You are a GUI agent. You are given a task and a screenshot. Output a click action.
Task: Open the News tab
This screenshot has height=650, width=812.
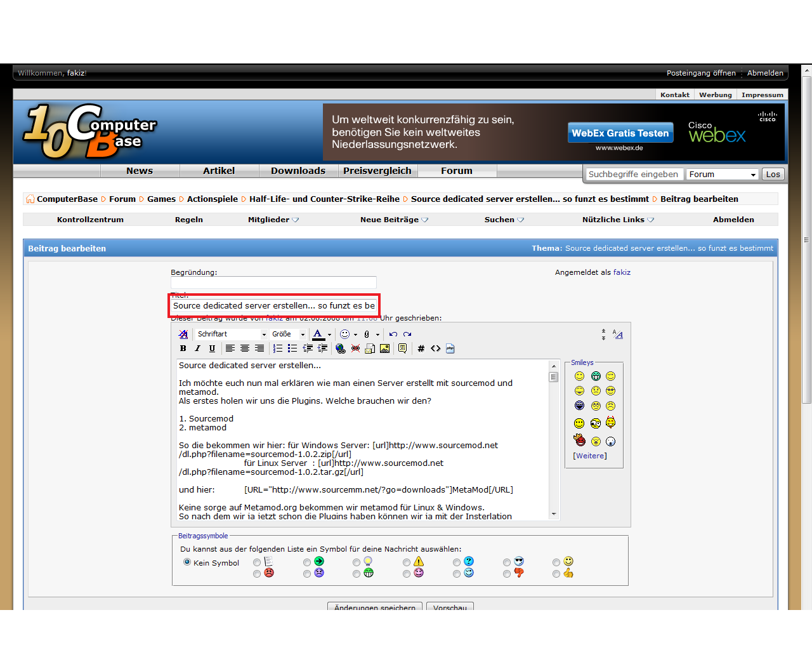[140, 171]
